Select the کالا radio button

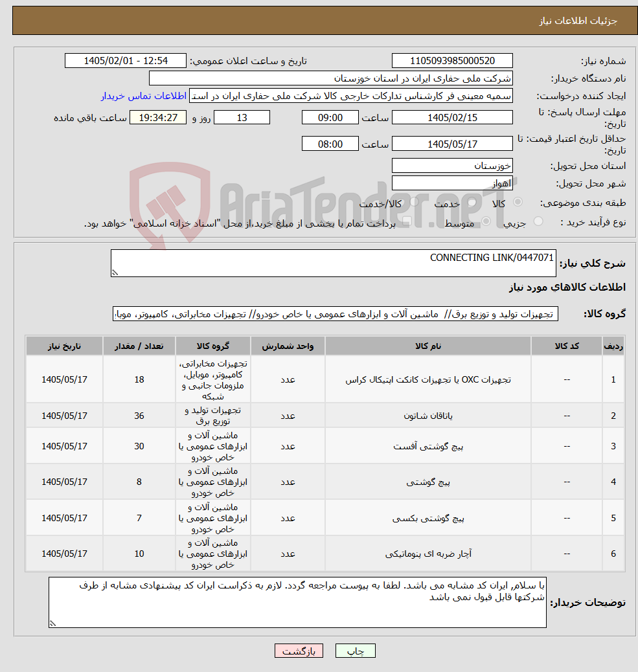coord(518,202)
